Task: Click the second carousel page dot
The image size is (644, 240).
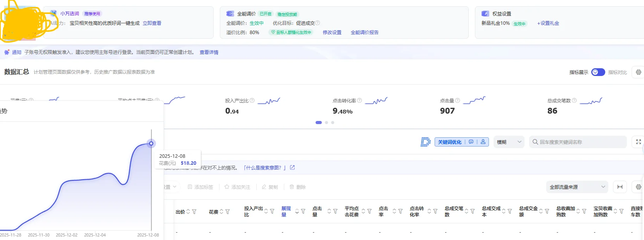Action: coord(326,123)
